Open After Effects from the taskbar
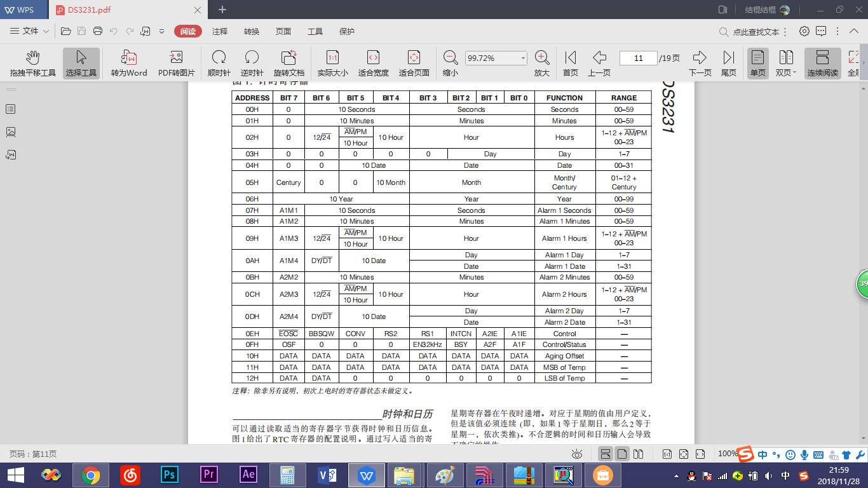This screenshot has height=488, width=868. [248, 475]
